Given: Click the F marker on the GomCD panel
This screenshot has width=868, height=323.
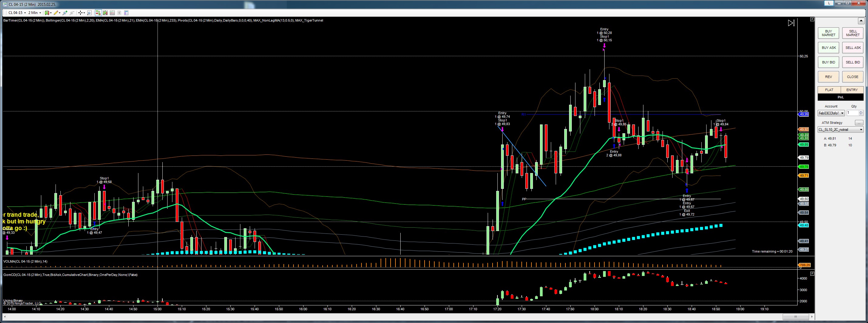Looking at the screenshot, I should click(x=812, y=274).
